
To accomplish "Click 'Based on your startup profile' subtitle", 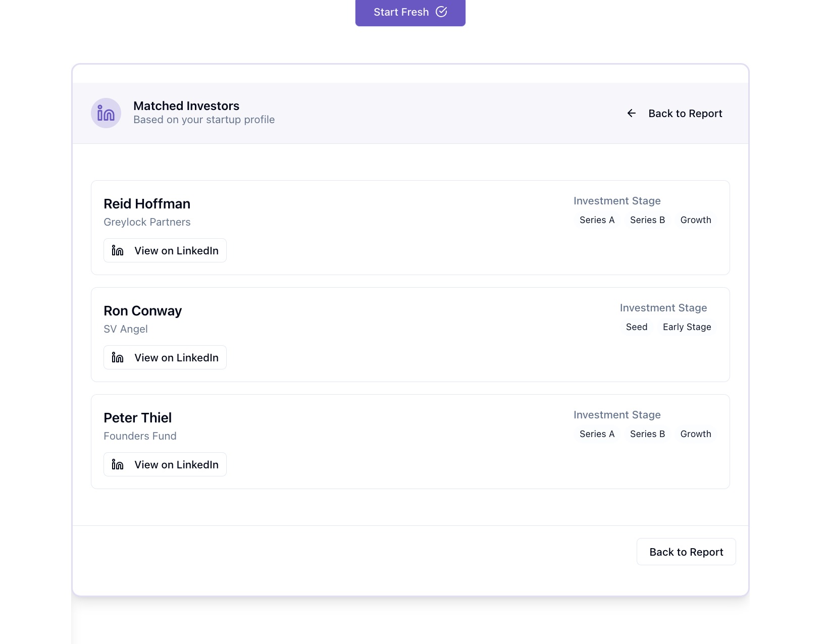I will 204,120.
